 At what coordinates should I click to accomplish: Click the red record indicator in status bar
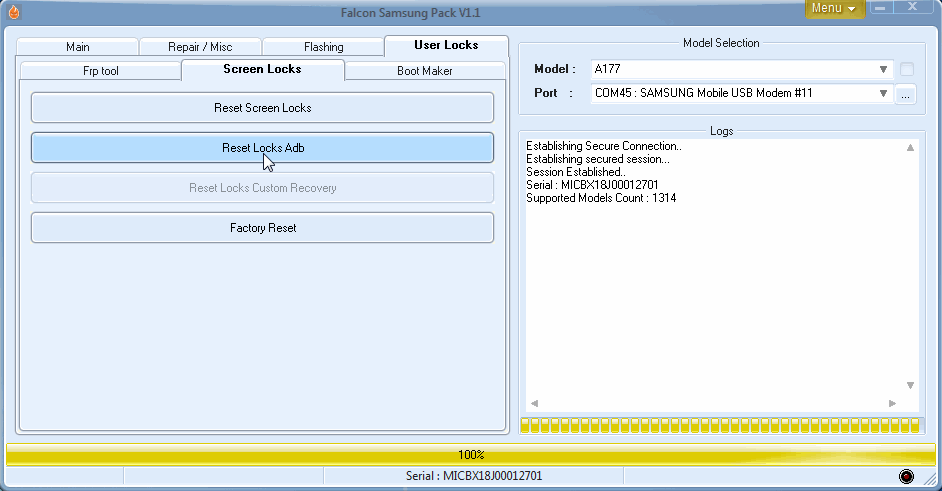click(906, 477)
